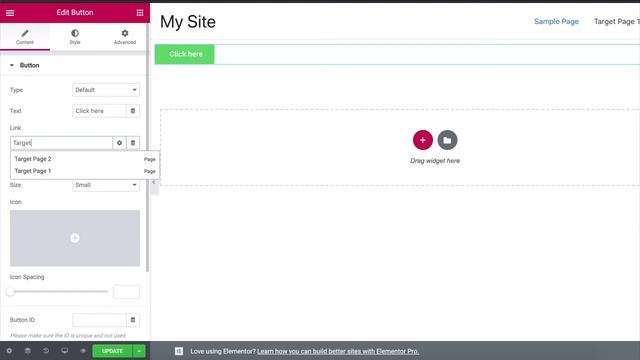Open the Size dropdown
This screenshot has width=640, height=360.
106,185
